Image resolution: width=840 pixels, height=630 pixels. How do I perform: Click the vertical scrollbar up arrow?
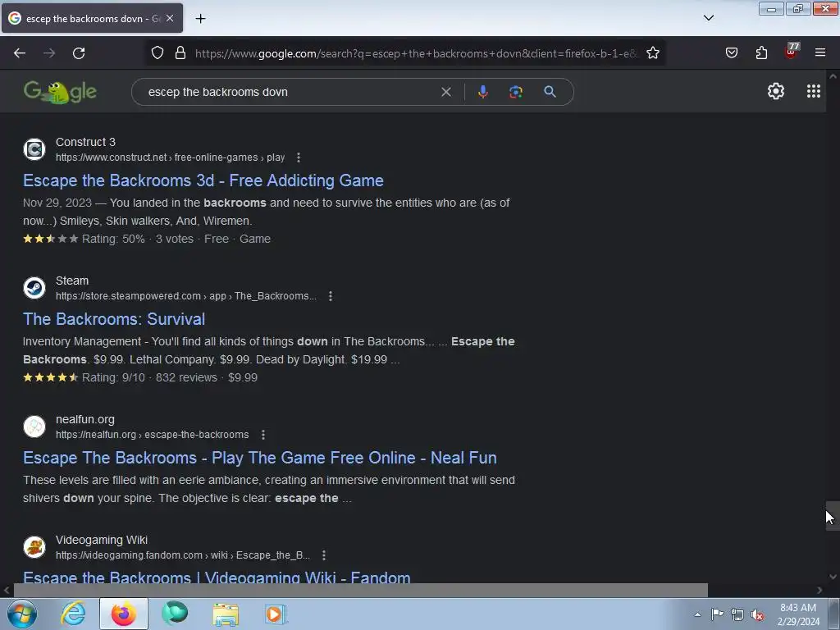[833, 76]
